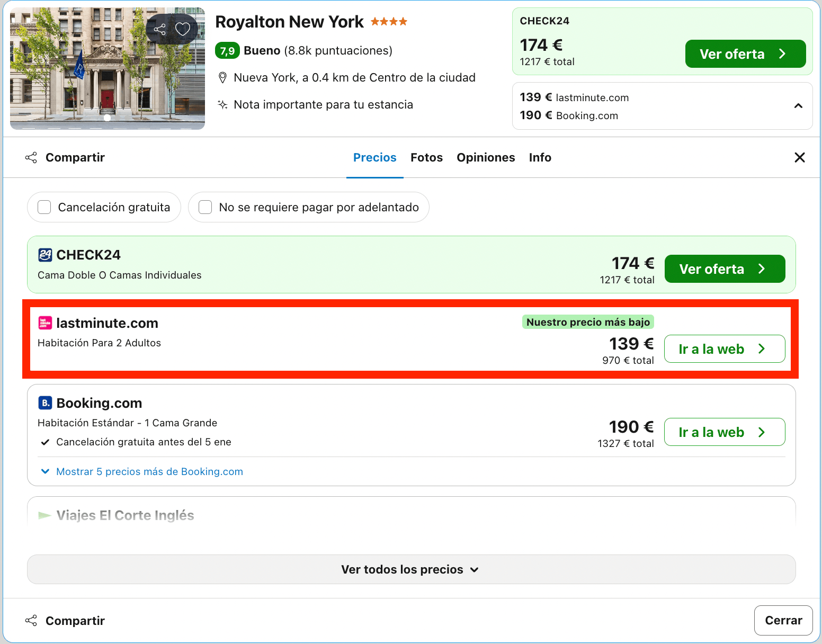
Task: Click the 139 € lastminute.com summary line
Action: pos(574,97)
